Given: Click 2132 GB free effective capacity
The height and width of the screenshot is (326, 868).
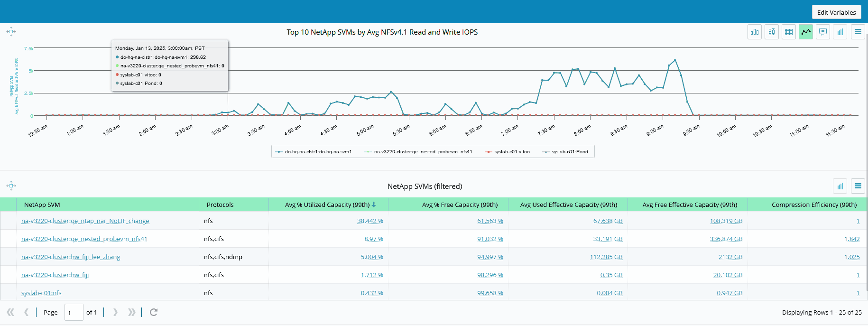Looking at the screenshot, I should click(730, 257).
